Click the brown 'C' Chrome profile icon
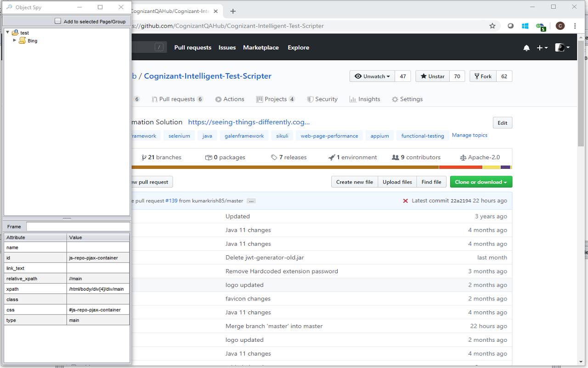588x368 pixels. [x=560, y=26]
